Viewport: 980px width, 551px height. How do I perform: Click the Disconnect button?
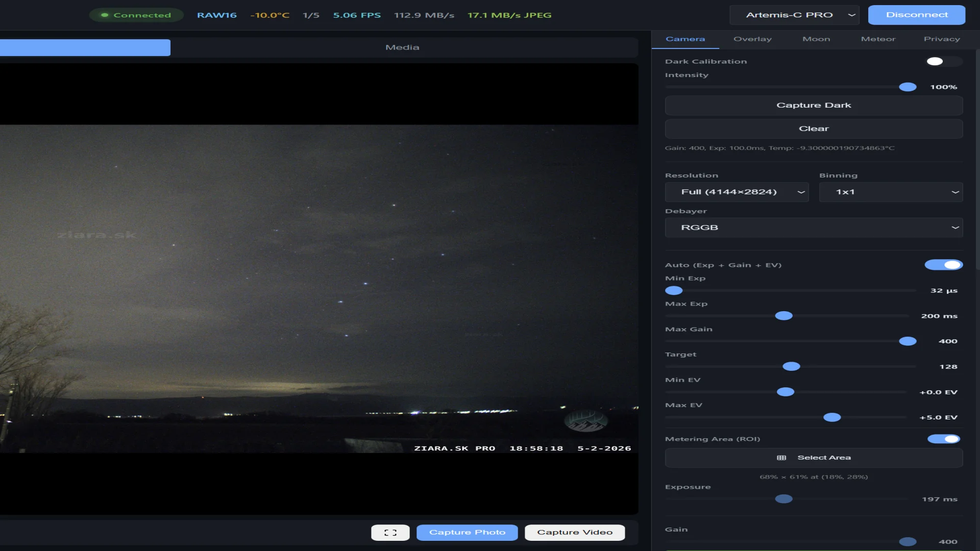pos(916,15)
